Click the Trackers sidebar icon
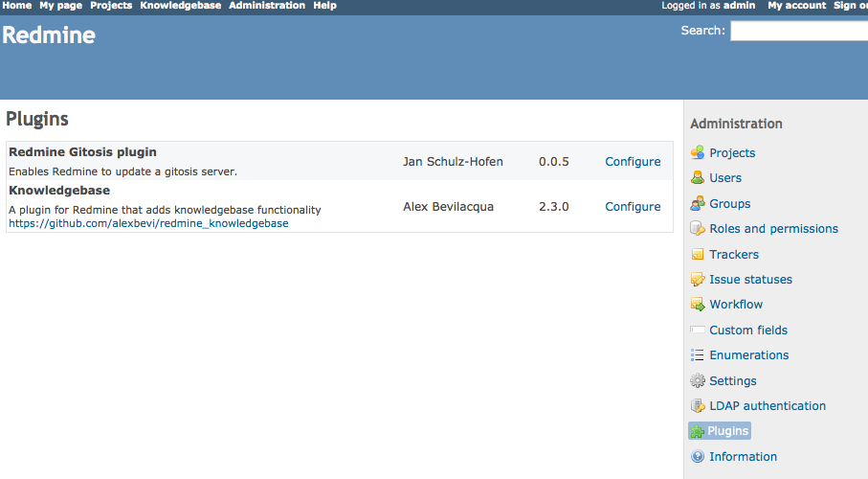 point(698,255)
